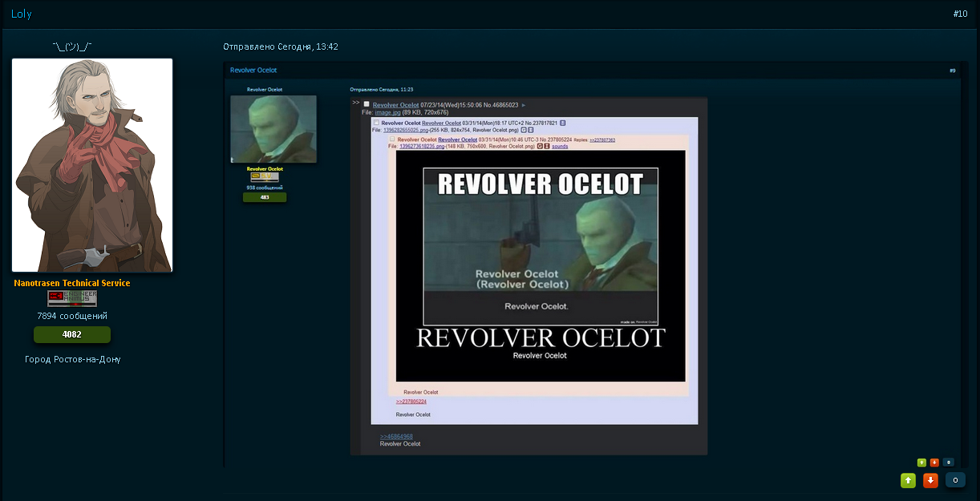Click first search icon after Revolver Ocelot.png) 255 KB
This screenshot has width=980, height=501.
click(524, 130)
